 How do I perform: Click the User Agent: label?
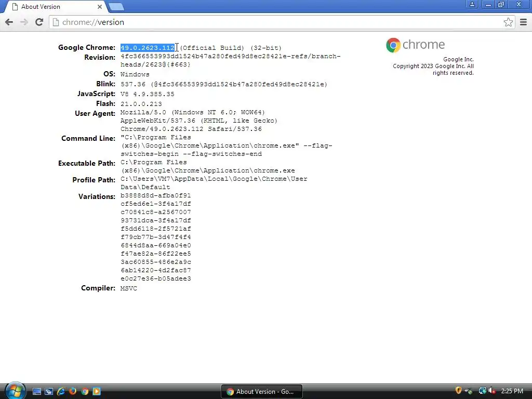click(95, 114)
